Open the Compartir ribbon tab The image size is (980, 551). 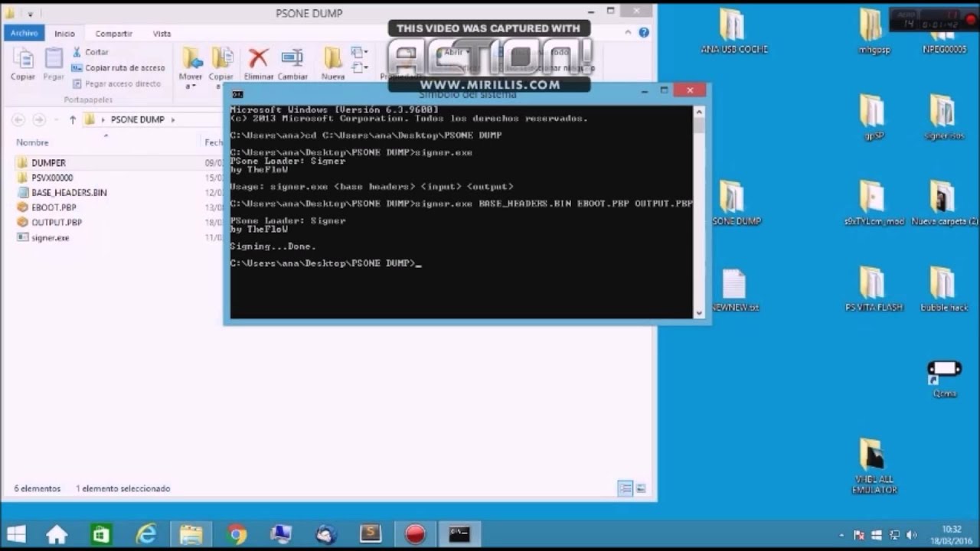tap(113, 34)
